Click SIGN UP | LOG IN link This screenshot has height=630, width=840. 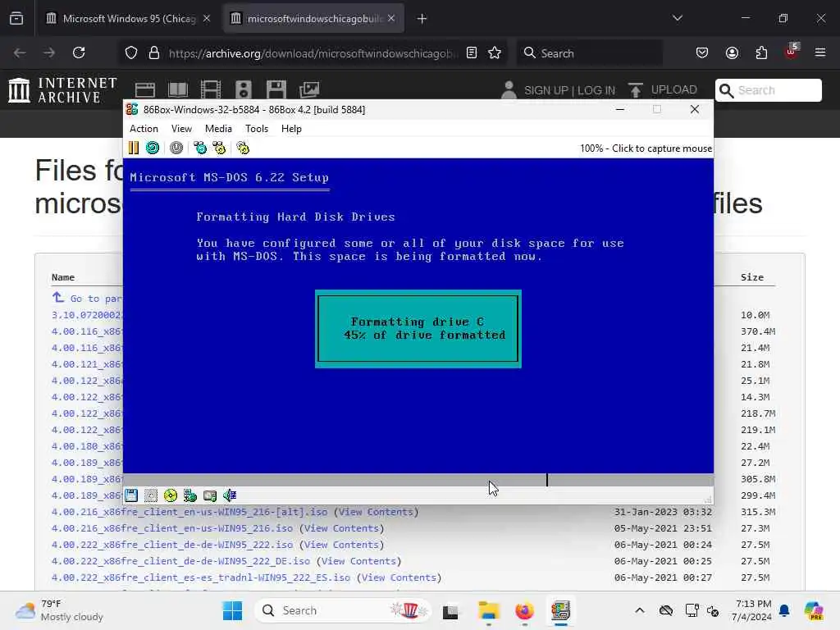point(569,90)
